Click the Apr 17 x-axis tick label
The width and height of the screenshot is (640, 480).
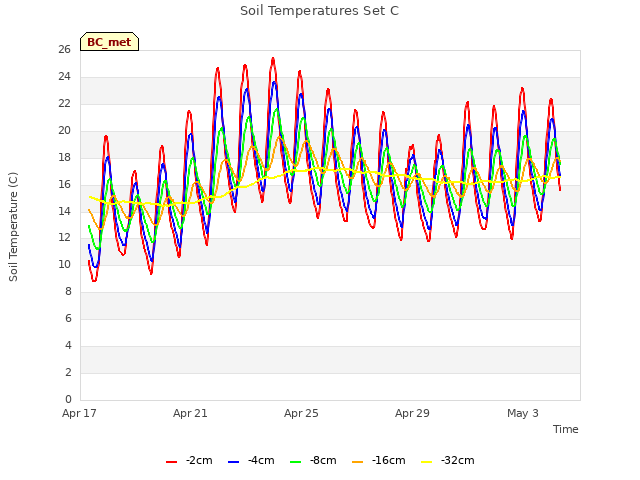[79, 413]
